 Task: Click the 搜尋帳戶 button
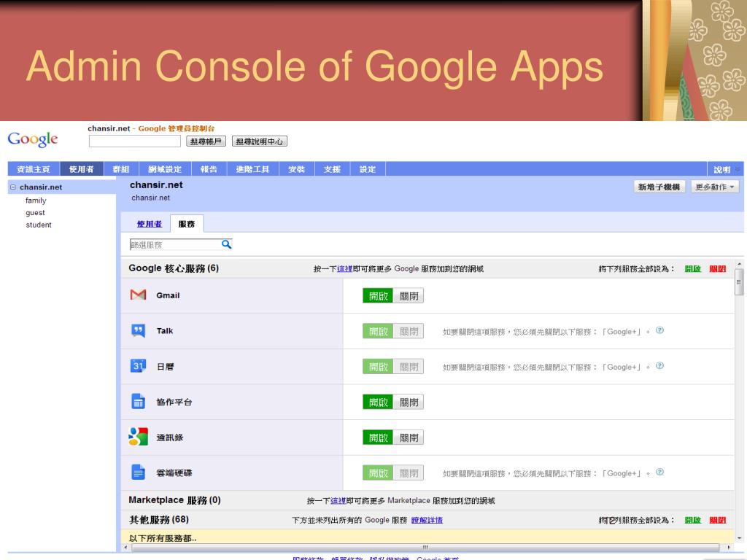tap(206, 141)
